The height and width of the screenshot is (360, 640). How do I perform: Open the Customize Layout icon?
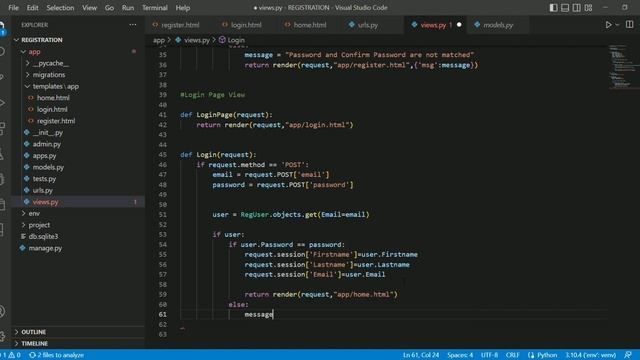(588, 8)
